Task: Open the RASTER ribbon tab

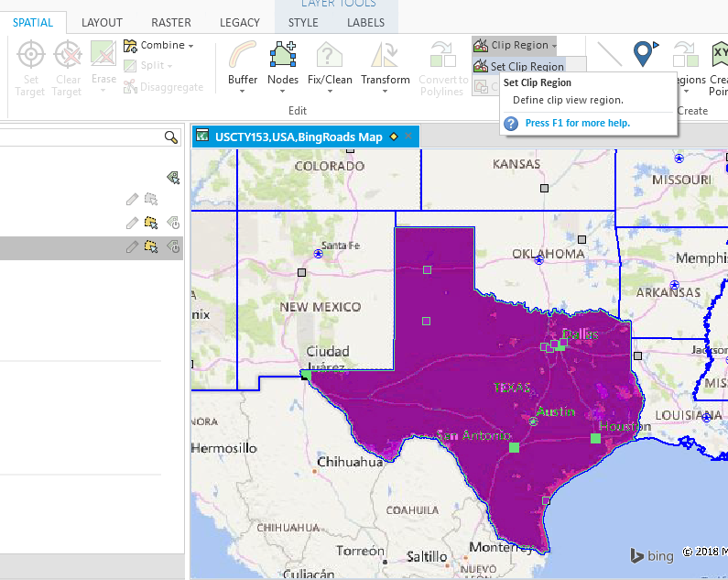Action: [x=171, y=22]
